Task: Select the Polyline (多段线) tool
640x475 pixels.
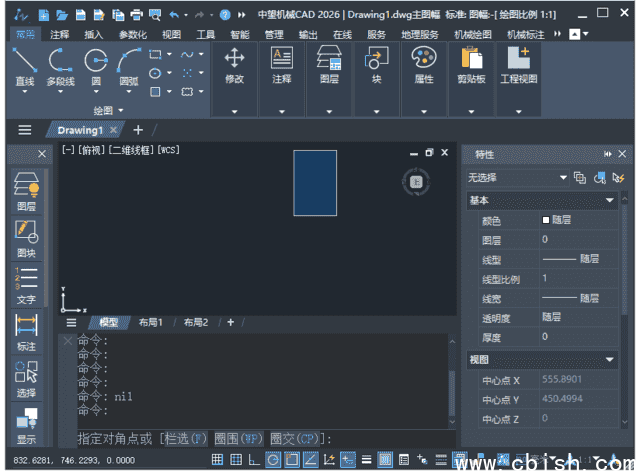Action: [x=60, y=66]
